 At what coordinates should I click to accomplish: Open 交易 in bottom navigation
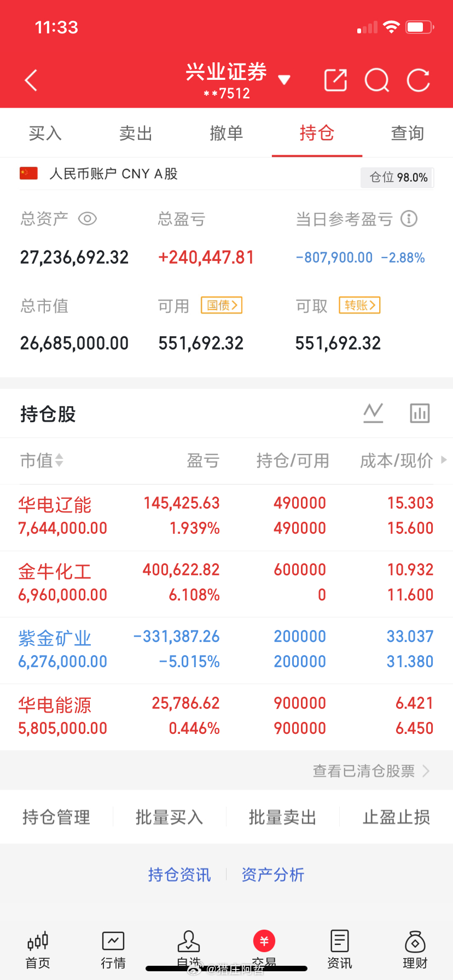click(264, 950)
